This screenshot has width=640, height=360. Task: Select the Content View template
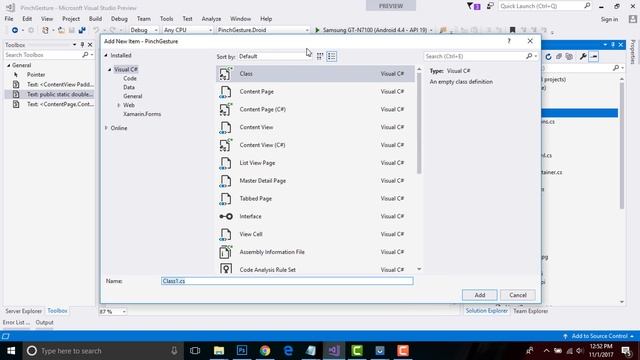[315, 127]
